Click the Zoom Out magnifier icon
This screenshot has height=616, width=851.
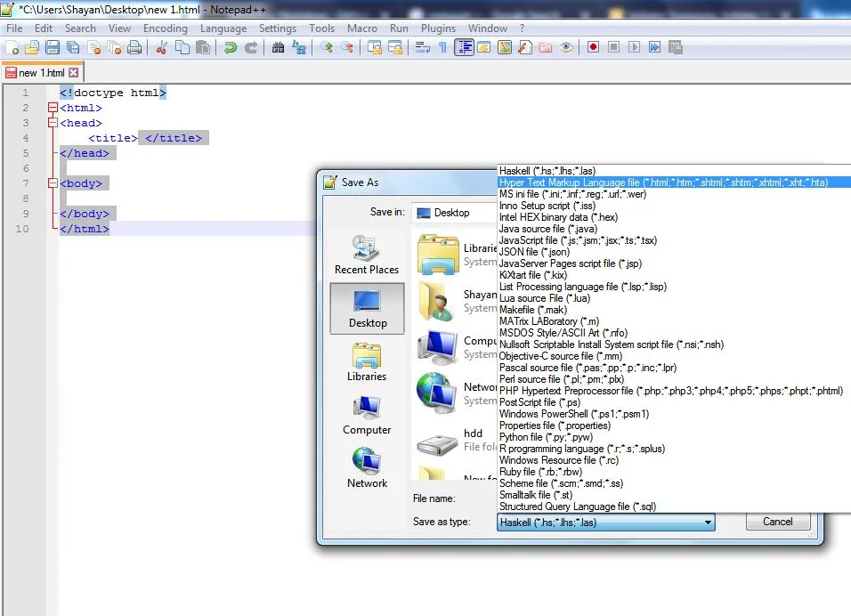tap(347, 48)
